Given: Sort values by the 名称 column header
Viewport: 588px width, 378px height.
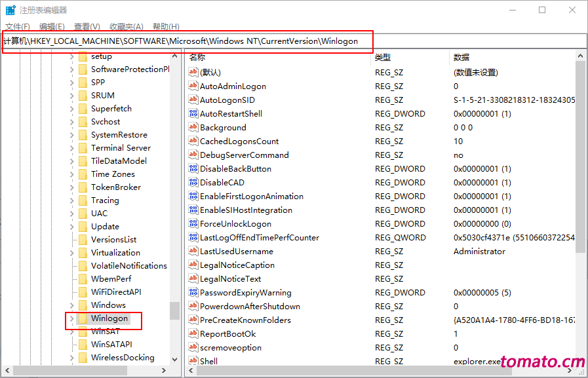Looking at the screenshot, I should point(278,57).
